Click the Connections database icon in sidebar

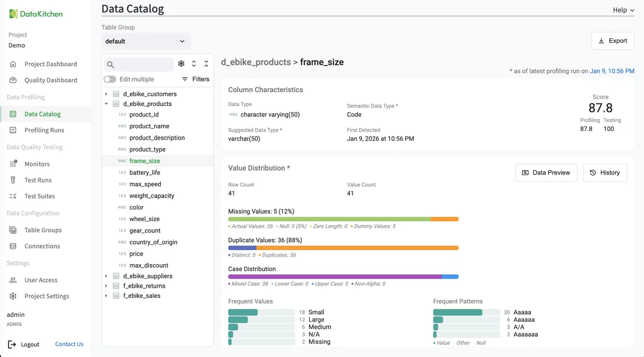[13, 246]
